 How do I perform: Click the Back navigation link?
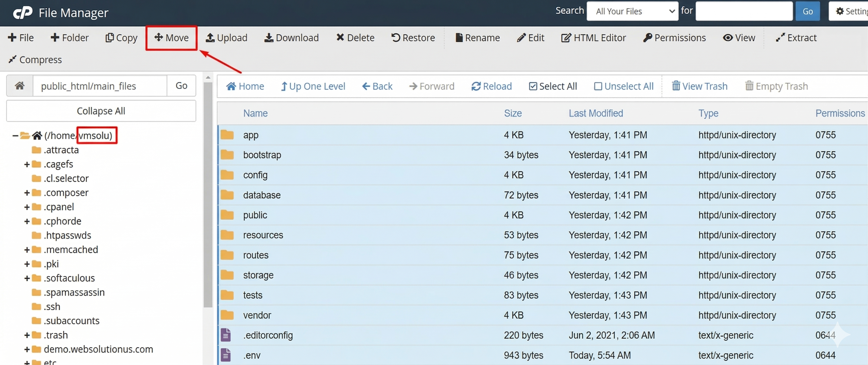point(377,86)
